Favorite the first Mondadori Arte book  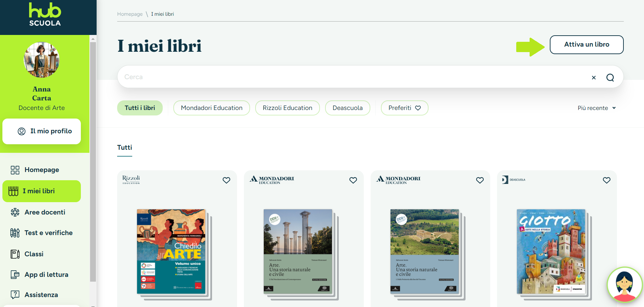[353, 180]
